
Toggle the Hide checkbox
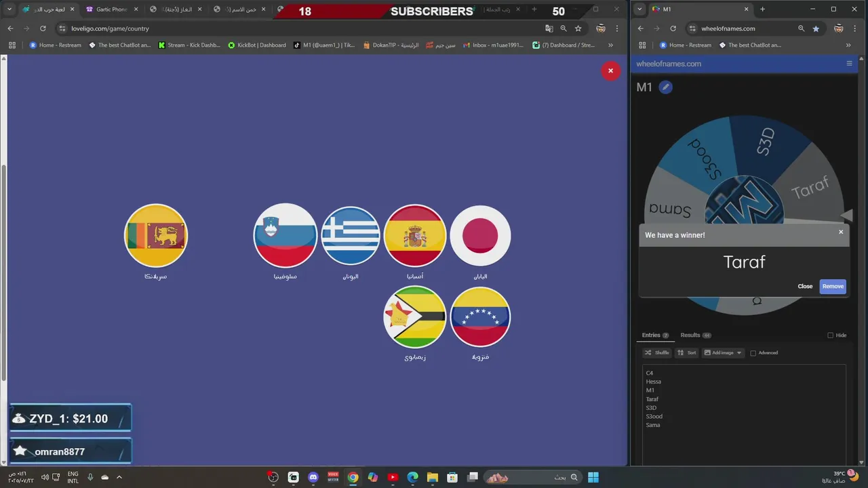click(x=830, y=335)
